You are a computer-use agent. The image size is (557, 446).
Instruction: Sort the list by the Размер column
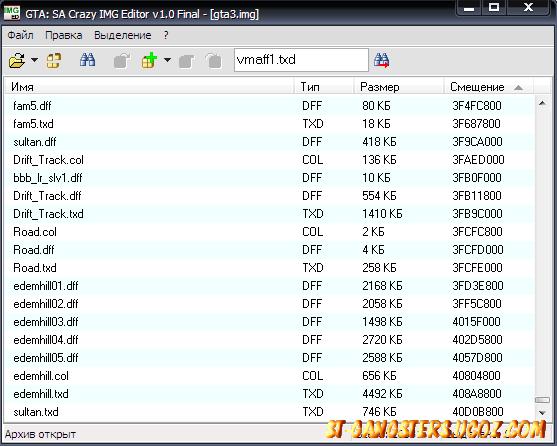[399, 87]
